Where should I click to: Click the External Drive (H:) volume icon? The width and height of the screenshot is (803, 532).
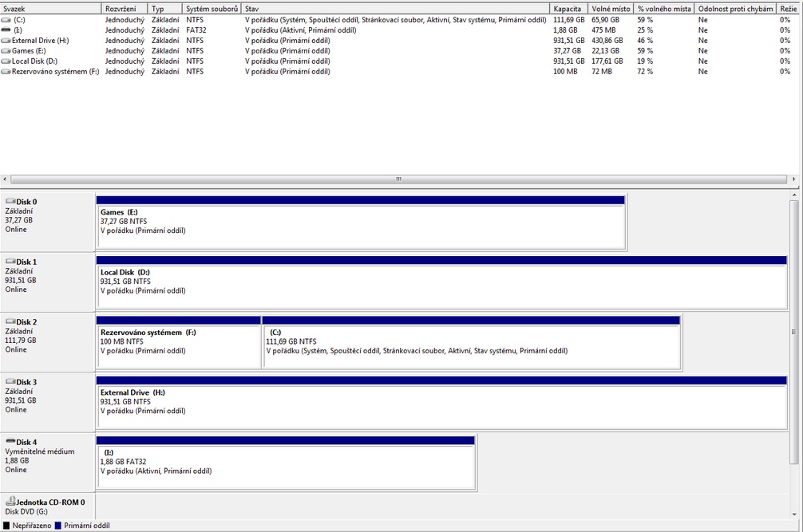[7, 40]
